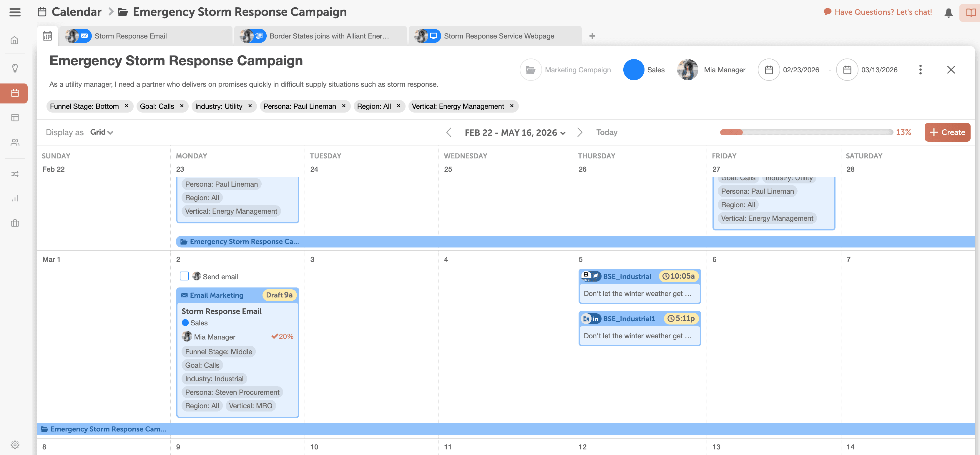
Task: Remove the Industry: Utility tag
Action: coord(250,106)
